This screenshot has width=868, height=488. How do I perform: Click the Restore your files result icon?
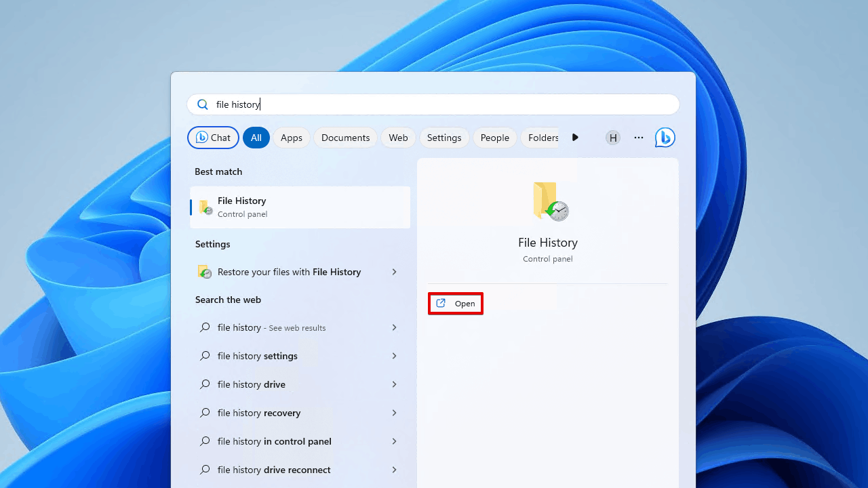(205, 272)
